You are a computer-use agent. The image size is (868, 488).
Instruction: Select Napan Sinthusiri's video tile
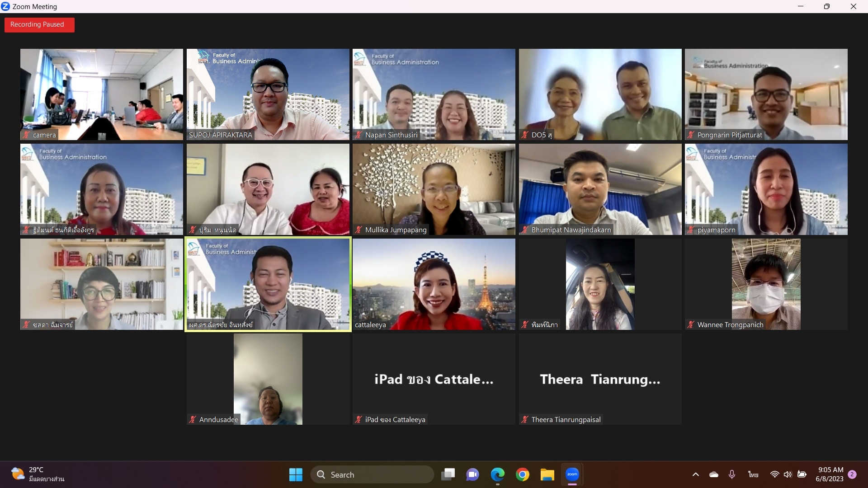tap(434, 94)
